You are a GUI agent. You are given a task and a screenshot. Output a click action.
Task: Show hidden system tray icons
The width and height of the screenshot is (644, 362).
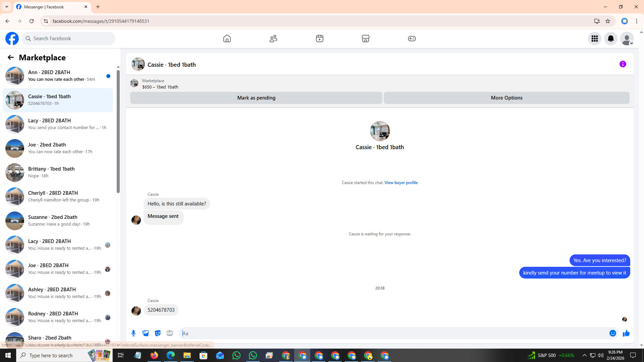pyautogui.click(x=584, y=355)
